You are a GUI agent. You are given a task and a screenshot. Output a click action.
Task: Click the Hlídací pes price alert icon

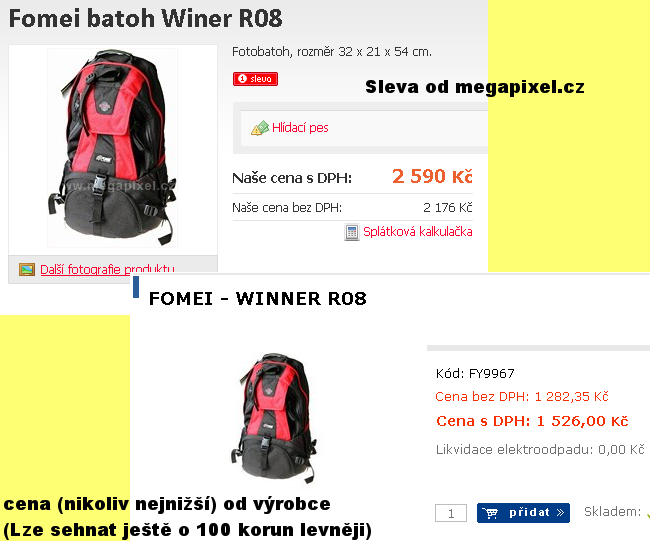260,128
